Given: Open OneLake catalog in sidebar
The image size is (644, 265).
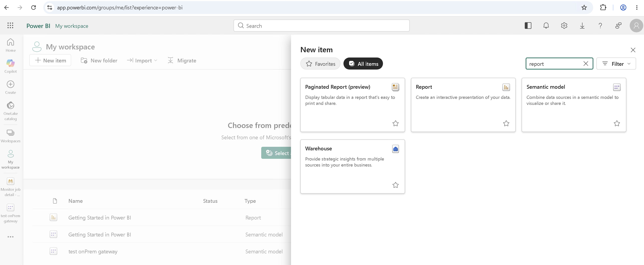Looking at the screenshot, I should (x=11, y=111).
